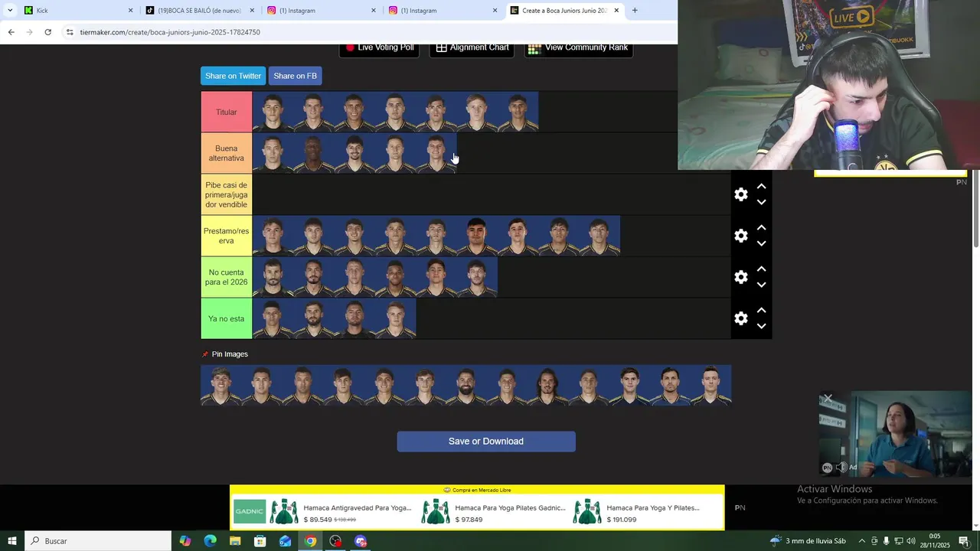Move Prestamo/reserva tier down with chevron
Image resolution: width=980 pixels, height=551 pixels.
(761, 244)
